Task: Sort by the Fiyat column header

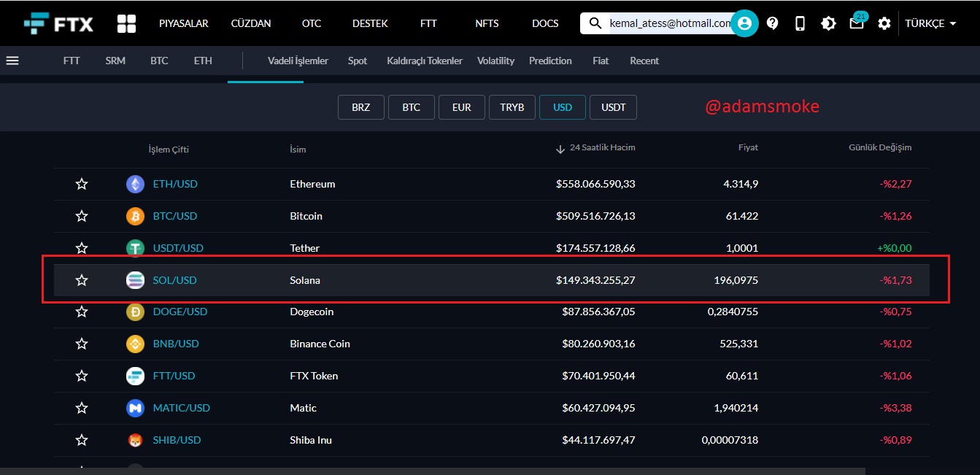Action: [x=748, y=147]
